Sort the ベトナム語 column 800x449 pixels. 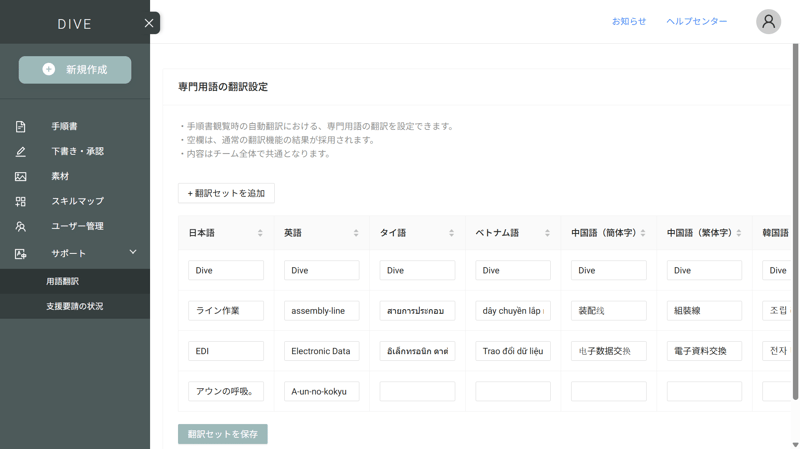547,233
